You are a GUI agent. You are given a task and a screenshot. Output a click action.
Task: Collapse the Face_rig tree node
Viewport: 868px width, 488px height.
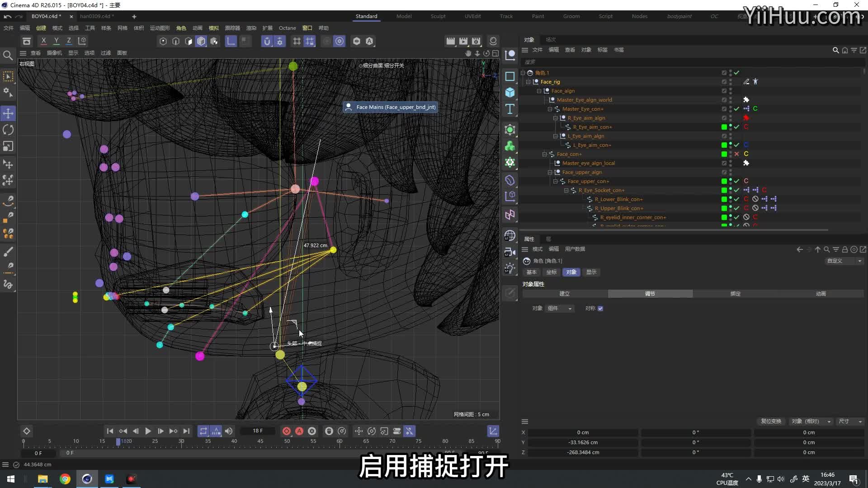[x=528, y=82]
